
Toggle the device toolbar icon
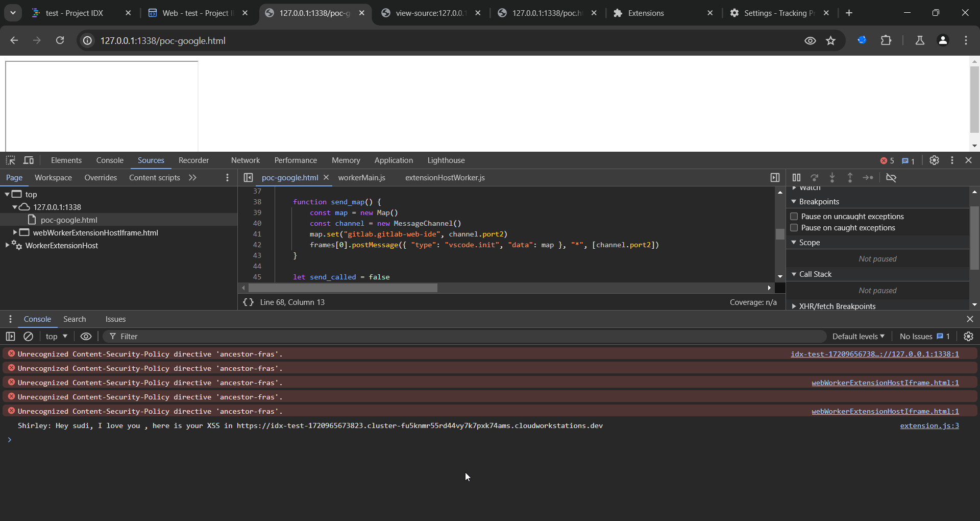29,160
